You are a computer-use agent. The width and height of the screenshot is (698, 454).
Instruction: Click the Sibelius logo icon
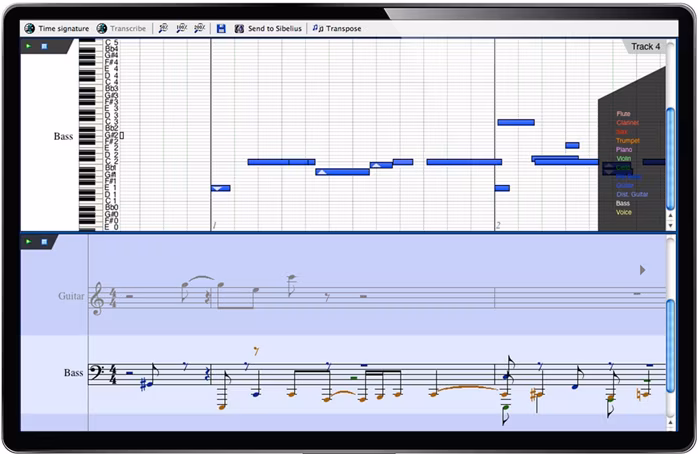239,28
